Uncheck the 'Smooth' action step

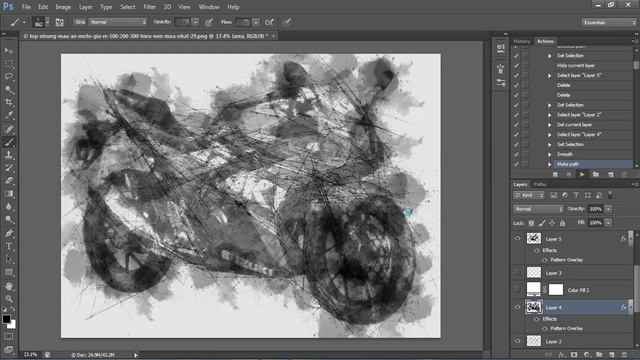(516, 154)
